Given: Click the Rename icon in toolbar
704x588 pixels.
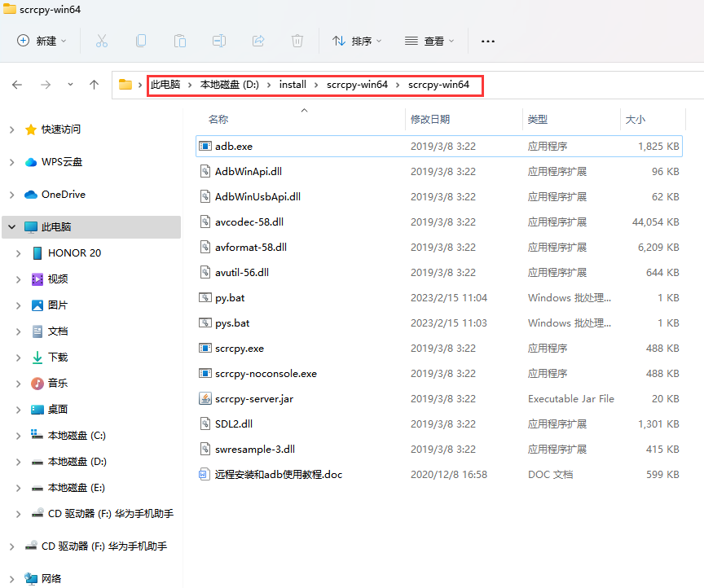Looking at the screenshot, I should click(x=219, y=41).
